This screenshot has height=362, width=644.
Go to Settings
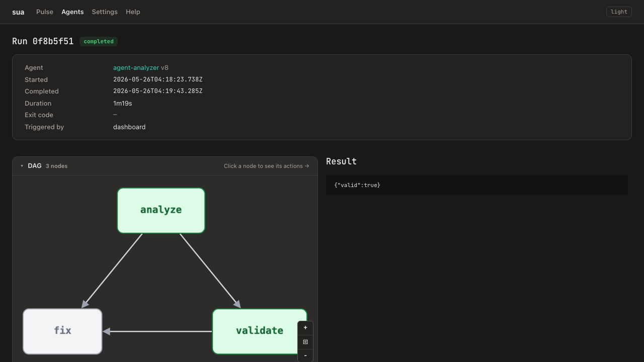click(x=105, y=12)
